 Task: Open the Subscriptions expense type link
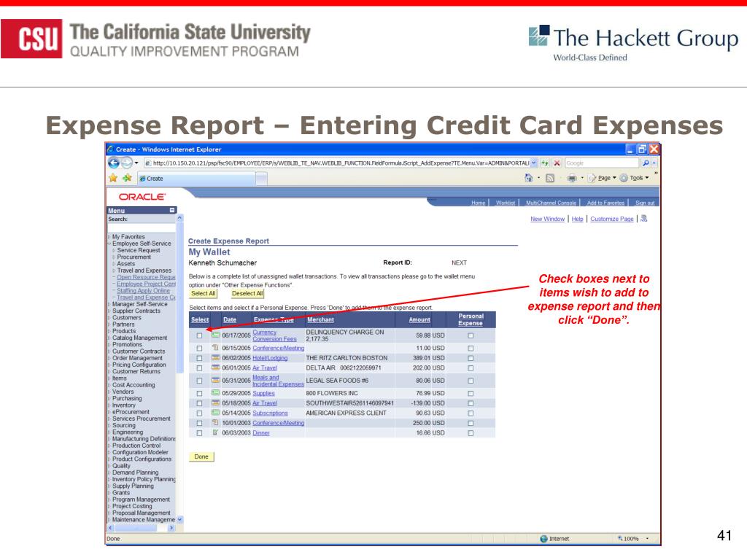pos(270,413)
